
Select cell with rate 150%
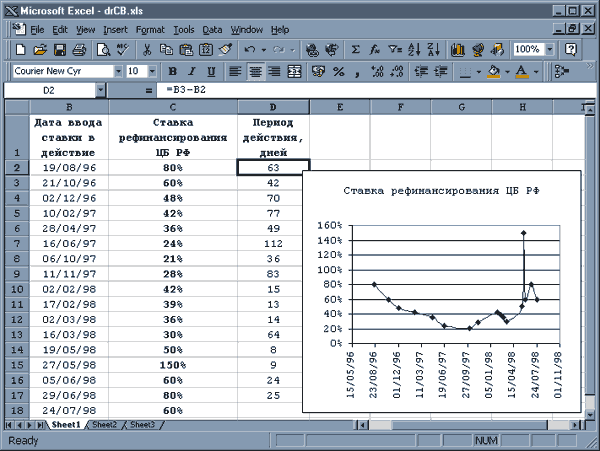[173, 365]
